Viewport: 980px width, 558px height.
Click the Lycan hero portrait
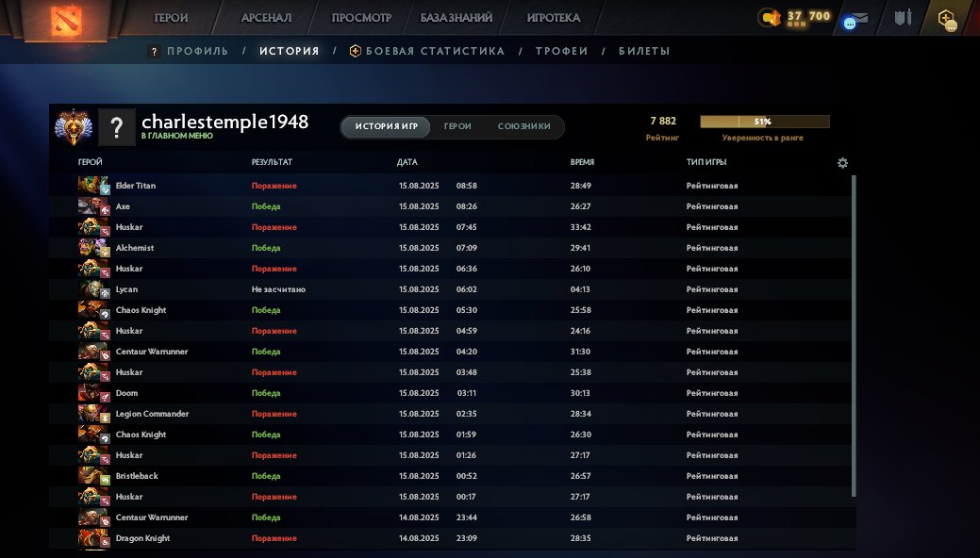pos(93,289)
